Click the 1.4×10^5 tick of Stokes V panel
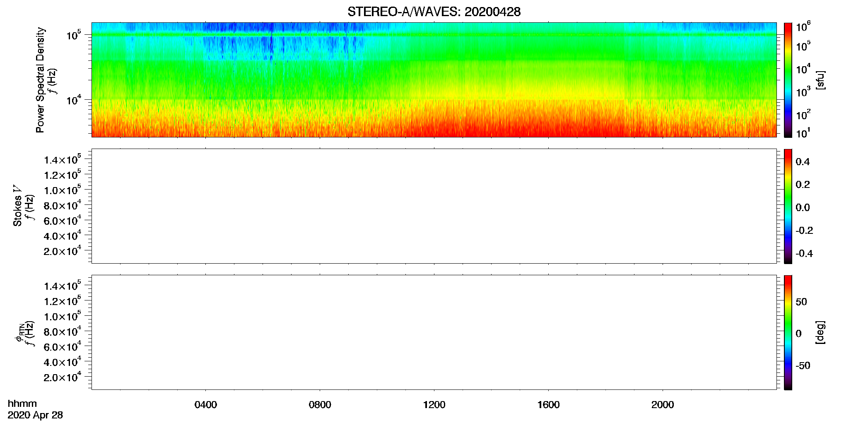The image size is (868, 447). point(63,159)
